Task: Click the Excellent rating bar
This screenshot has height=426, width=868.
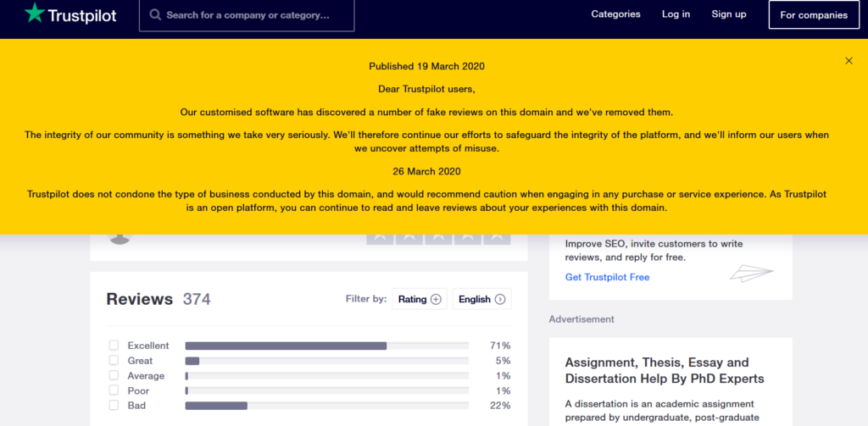Action: pyautogui.click(x=326, y=346)
